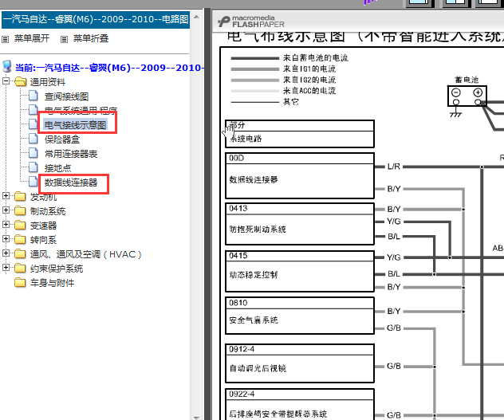This screenshot has height=420, width=504.
Task: Click the document icon for 查阅接线图
Action: coord(33,96)
